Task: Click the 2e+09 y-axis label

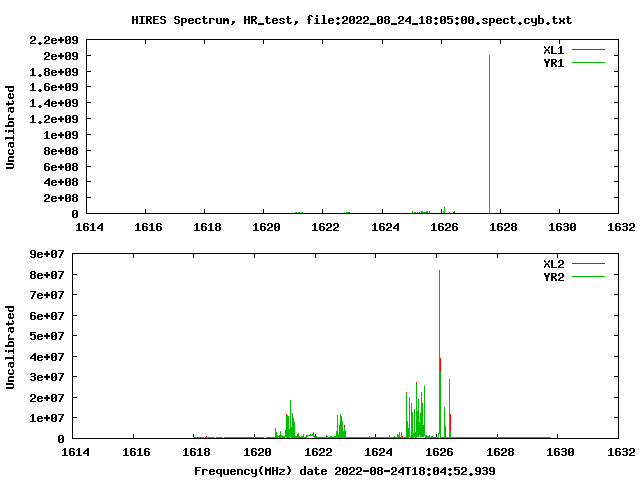Action: pyautogui.click(x=60, y=56)
